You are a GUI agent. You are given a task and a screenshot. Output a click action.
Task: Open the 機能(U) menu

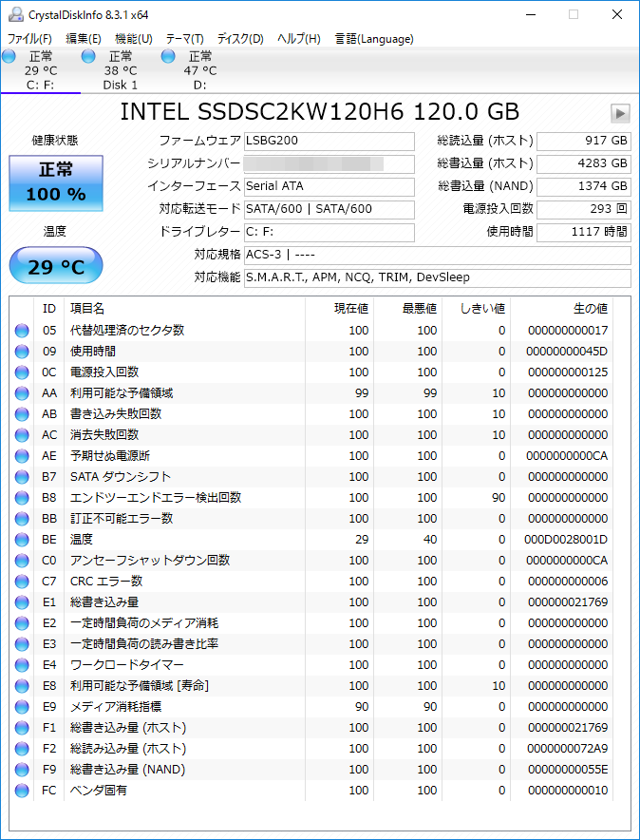pyautogui.click(x=133, y=39)
